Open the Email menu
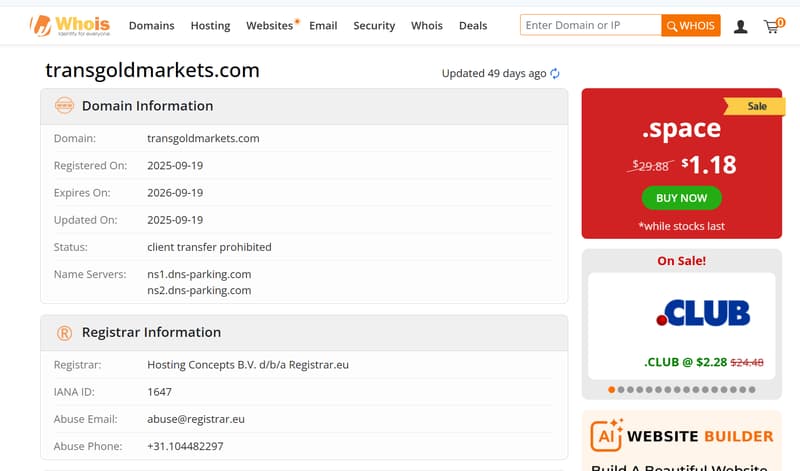Viewport: 800px width, 471px height. (323, 26)
